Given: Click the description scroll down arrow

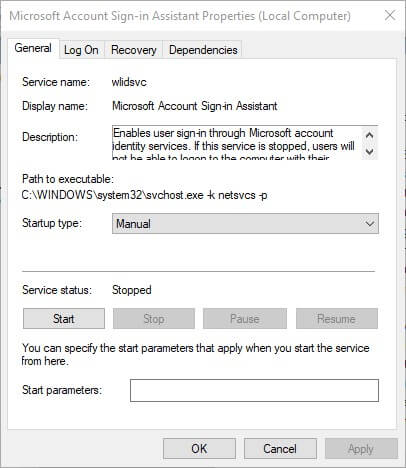Looking at the screenshot, I should coord(369,151).
